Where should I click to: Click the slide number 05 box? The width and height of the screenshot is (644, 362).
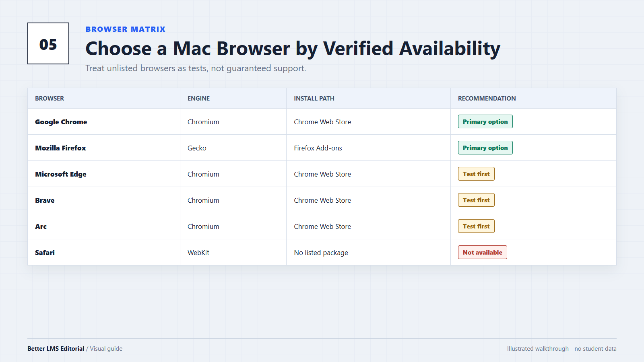[48, 43]
